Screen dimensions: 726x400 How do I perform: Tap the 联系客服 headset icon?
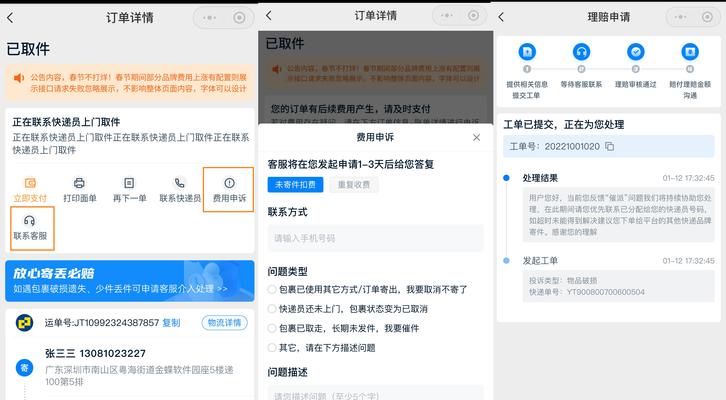point(29,220)
